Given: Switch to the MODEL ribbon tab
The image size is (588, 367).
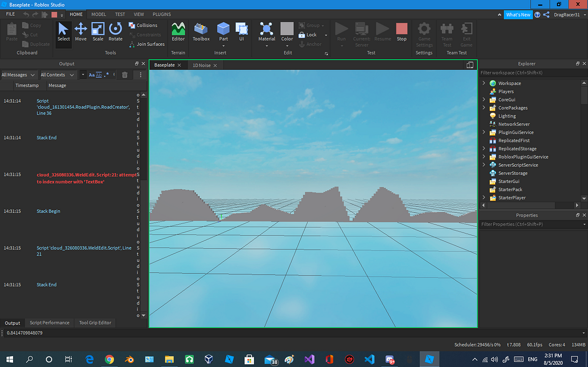Looking at the screenshot, I should point(99,14).
